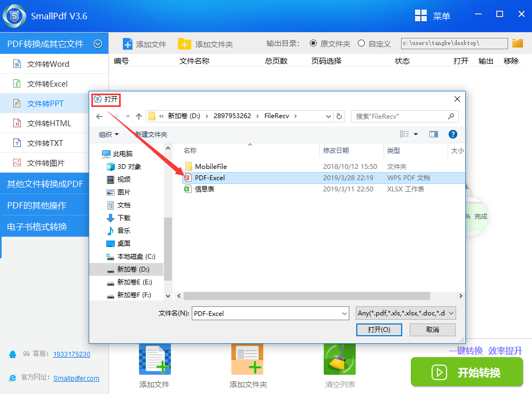This screenshot has height=394, width=532.
Task: Open the Smallpdfer.com website link
Action: pos(76,378)
